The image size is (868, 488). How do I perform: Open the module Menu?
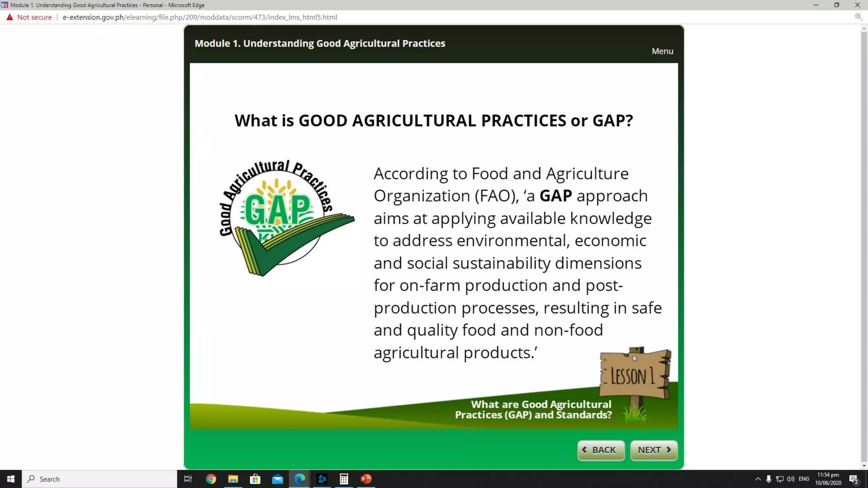coord(662,51)
